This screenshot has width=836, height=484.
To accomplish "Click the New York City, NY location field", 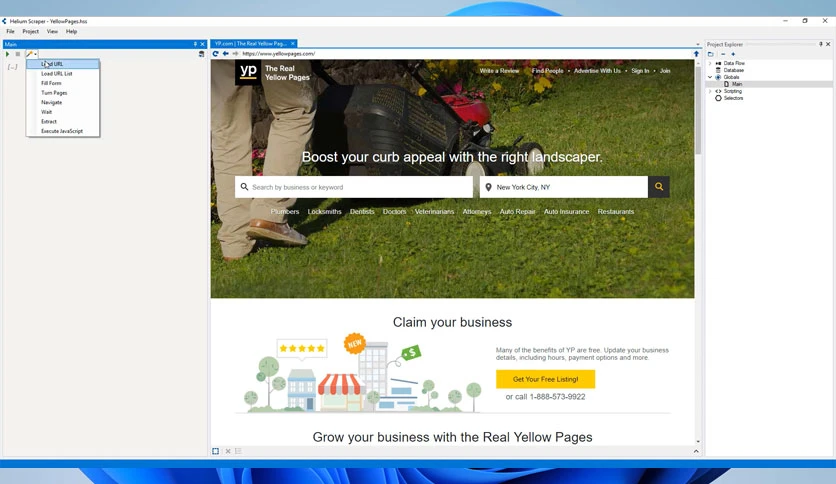I will click(564, 187).
